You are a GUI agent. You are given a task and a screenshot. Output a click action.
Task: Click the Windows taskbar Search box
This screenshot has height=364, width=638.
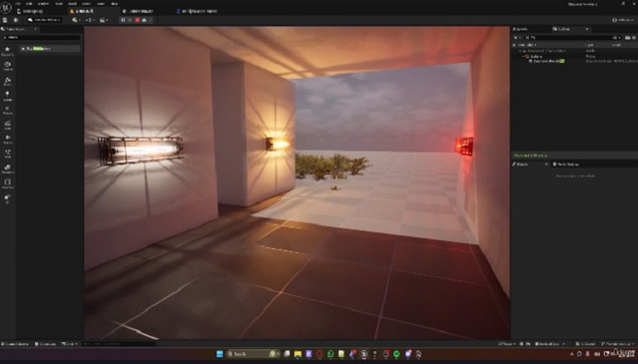252,354
